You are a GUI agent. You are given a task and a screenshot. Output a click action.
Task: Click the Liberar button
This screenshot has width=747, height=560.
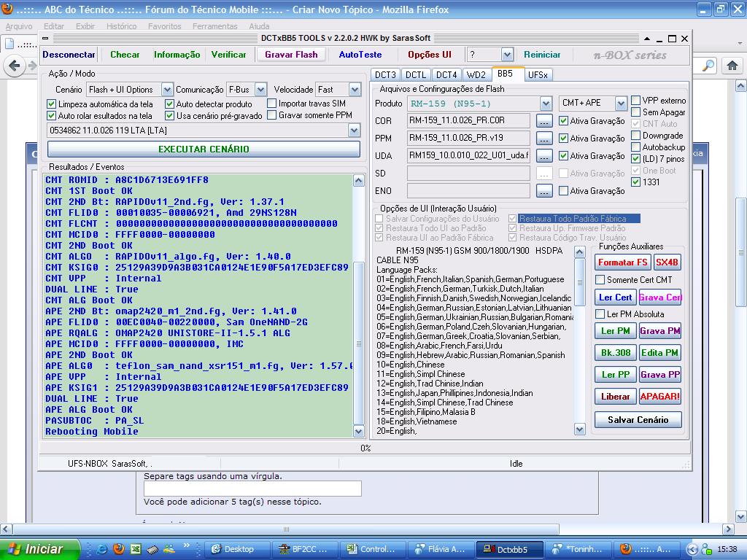click(x=615, y=397)
